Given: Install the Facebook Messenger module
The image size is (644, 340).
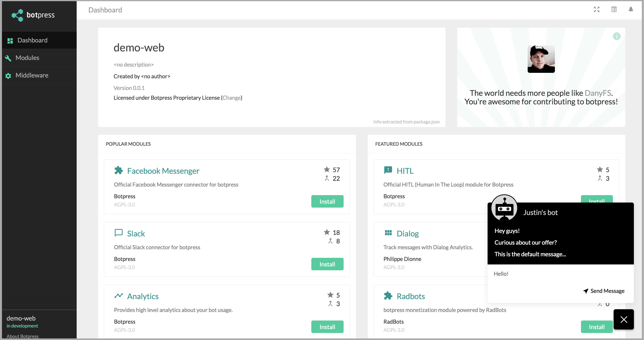Looking at the screenshot, I should 327,201.
